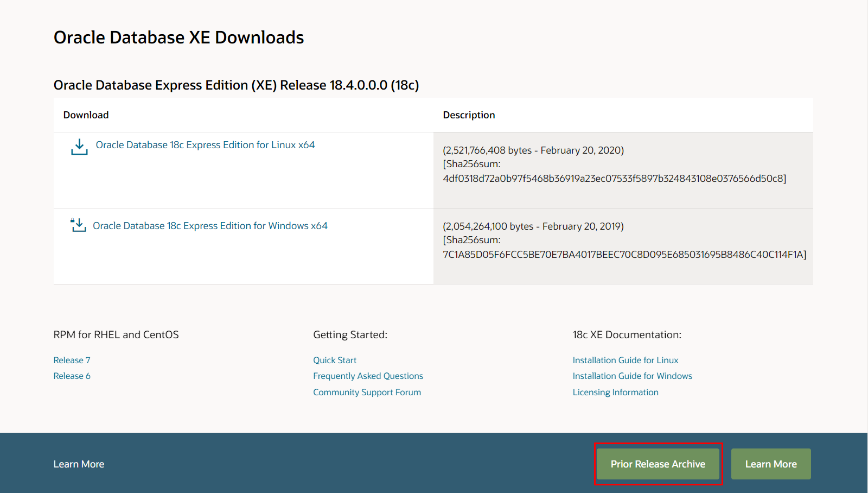Click the green Learn More button
This screenshot has height=493, width=868.
point(771,464)
